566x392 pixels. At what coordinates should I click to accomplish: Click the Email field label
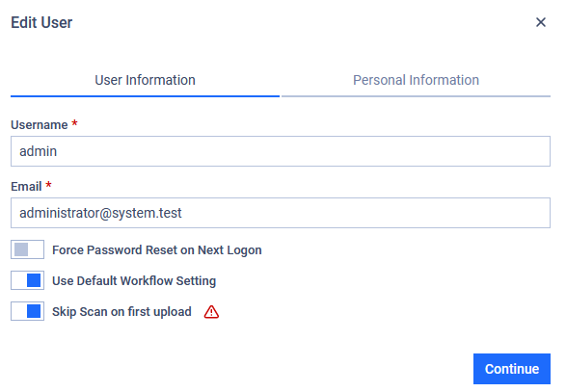[x=26, y=187]
